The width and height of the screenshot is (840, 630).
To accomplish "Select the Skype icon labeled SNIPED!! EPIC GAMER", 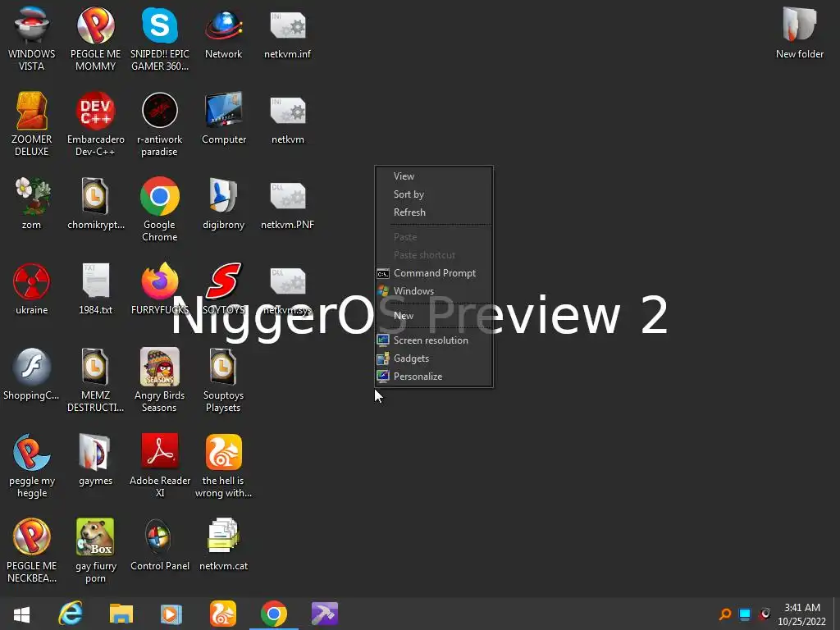I will coord(160,39).
